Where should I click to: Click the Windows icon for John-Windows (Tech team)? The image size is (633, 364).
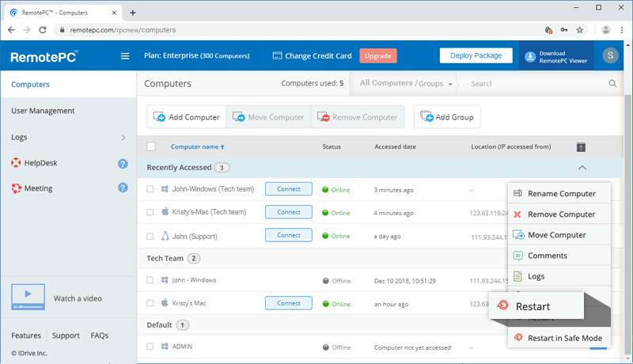tap(165, 189)
